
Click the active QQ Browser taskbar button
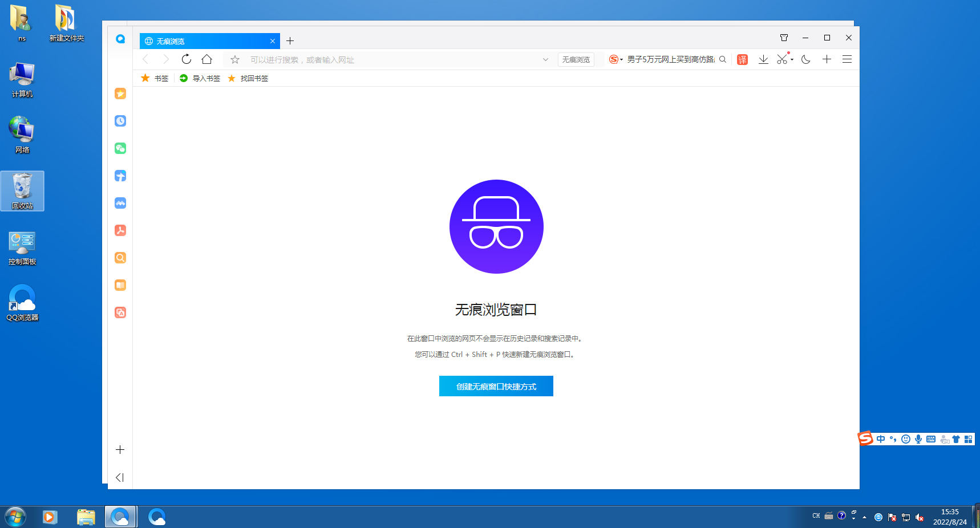pos(120,517)
